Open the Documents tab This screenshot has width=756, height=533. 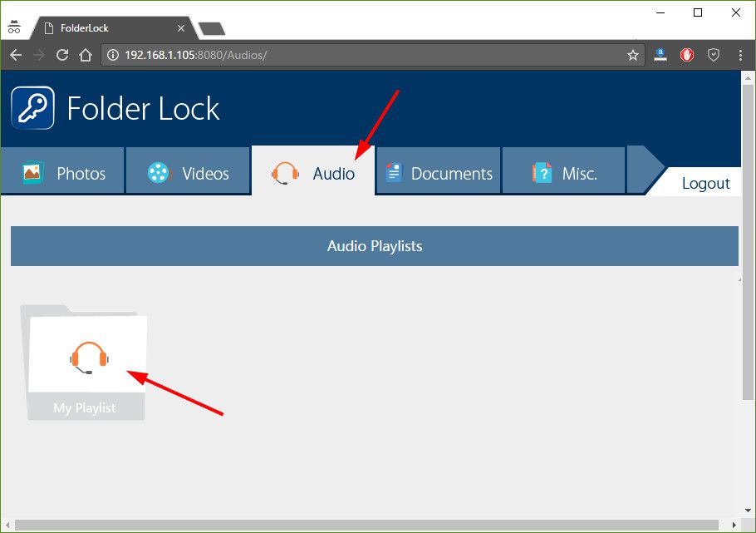click(439, 171)
